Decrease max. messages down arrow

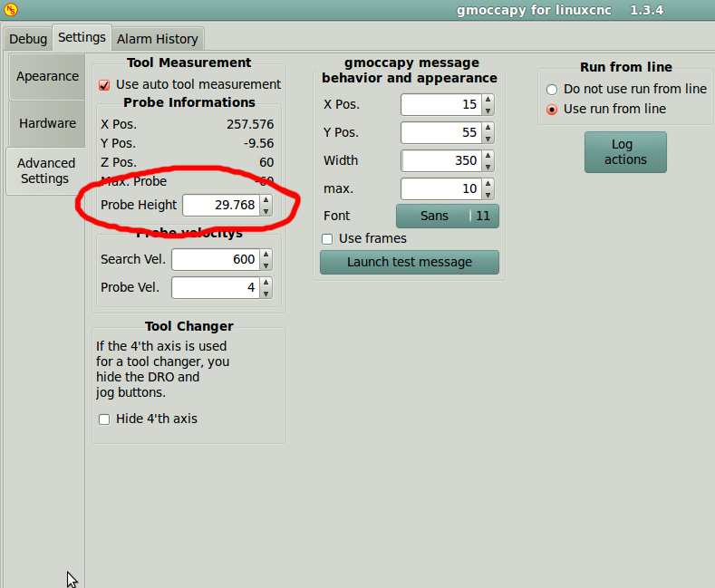[x=488, y=195]
